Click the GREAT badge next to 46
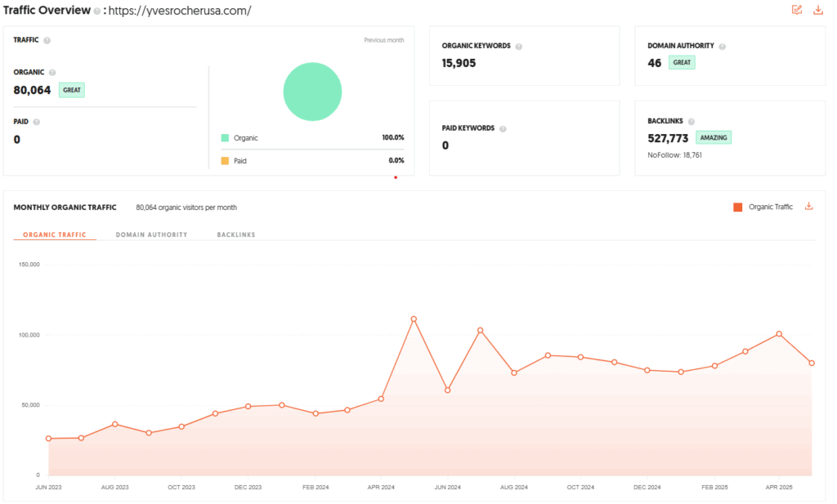 point(682,62)
